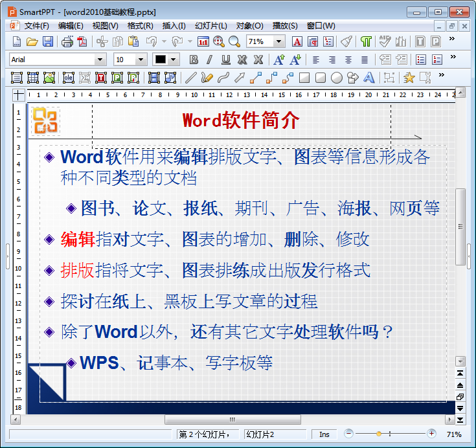This screenshot has height=448, width=476.
Task: Export to PDF icon
Action: click(x=82, y=41)
